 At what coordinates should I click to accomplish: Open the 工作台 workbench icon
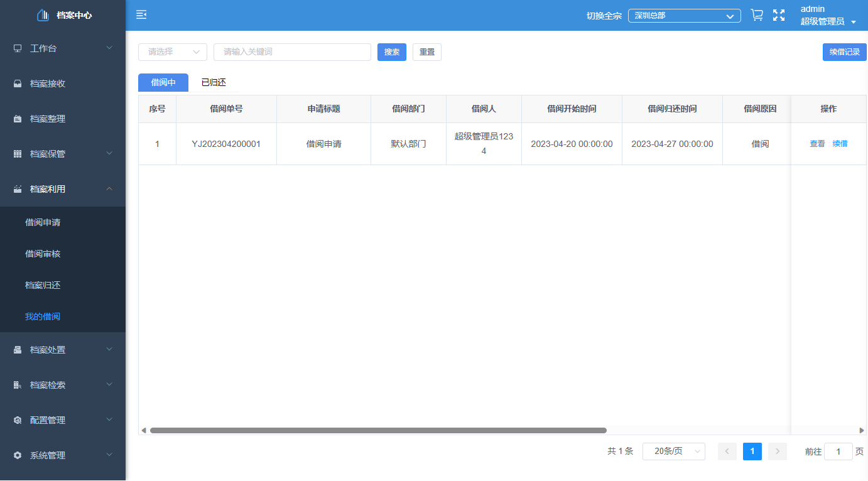(x=18, y=48)
